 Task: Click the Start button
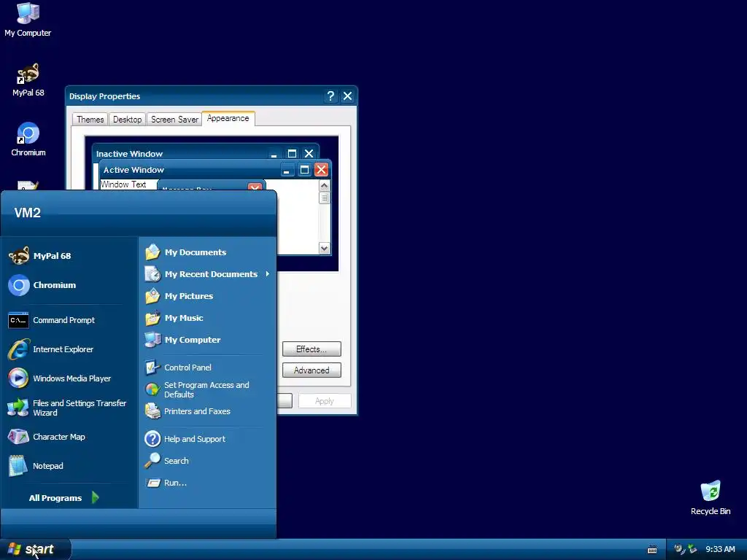35,549
